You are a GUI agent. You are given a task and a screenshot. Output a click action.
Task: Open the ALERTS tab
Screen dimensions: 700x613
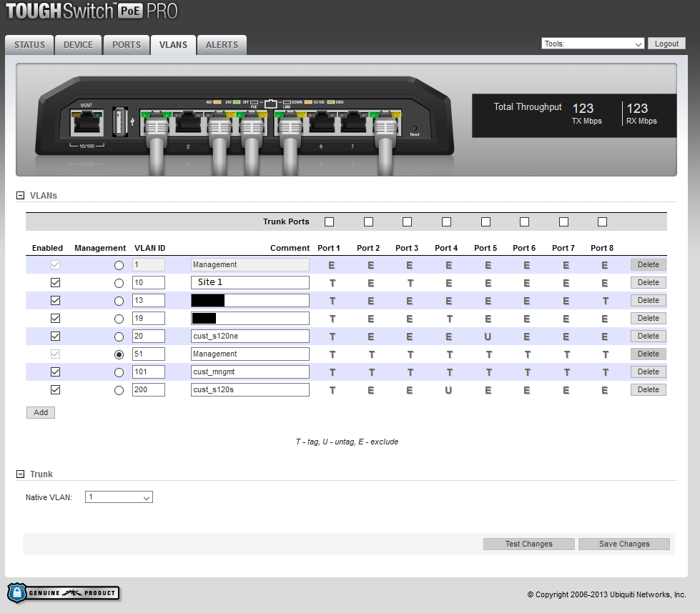(222, 45)
